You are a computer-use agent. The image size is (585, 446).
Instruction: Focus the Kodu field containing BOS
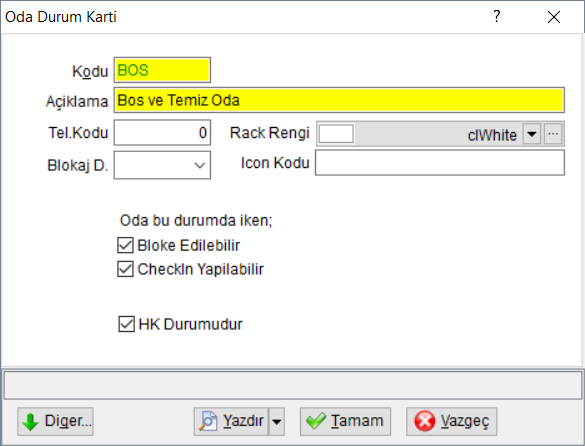[162, 70]
